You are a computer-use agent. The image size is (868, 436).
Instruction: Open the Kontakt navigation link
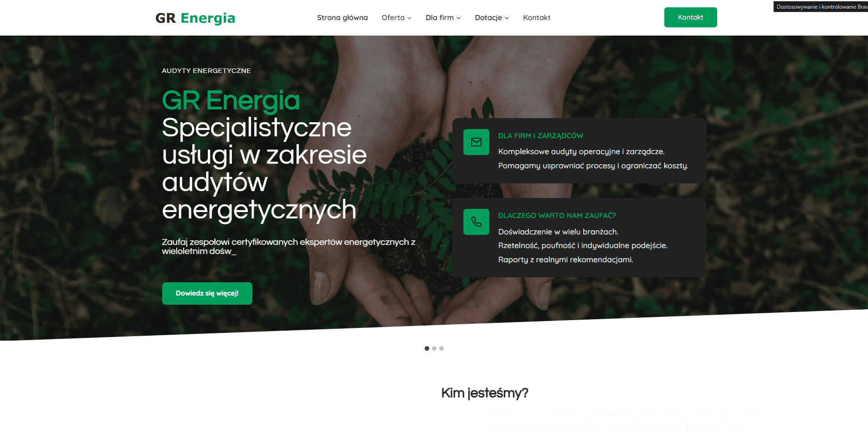click(x=537, y=18)
